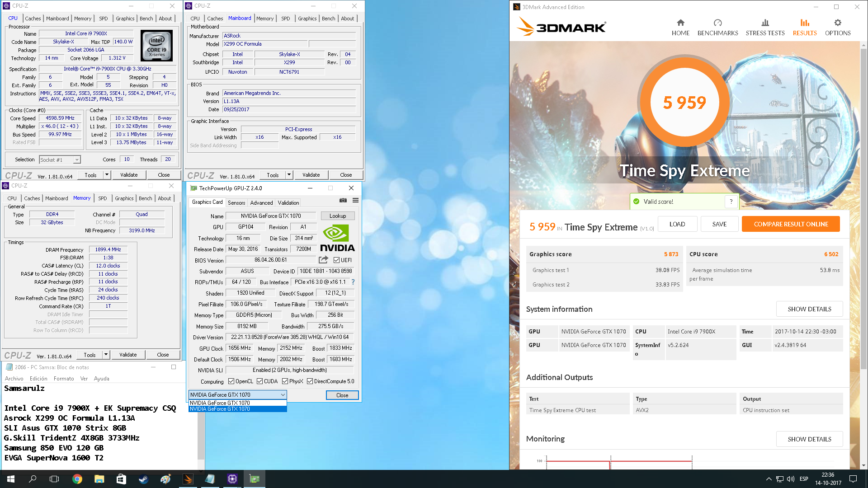Switch to Notepad via taskbar icon
Viewport: 868px width, 488px height.
point(210,479)
